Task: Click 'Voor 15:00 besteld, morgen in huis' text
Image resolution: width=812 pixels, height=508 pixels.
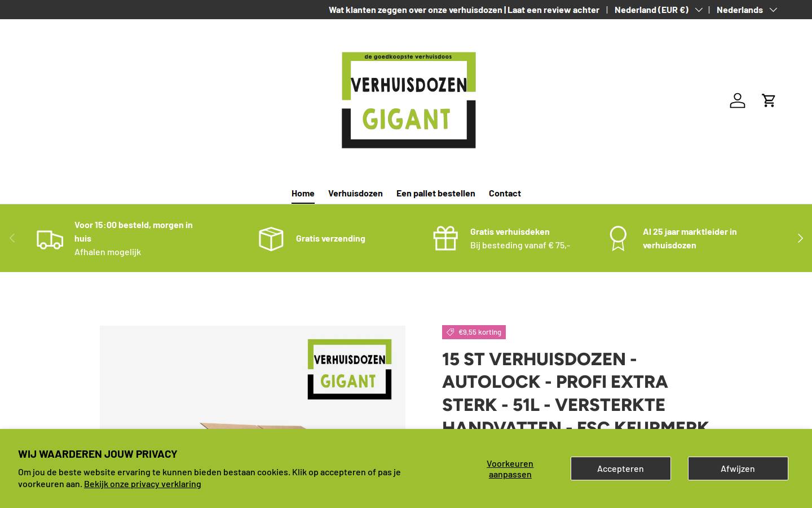Action: 134,231
